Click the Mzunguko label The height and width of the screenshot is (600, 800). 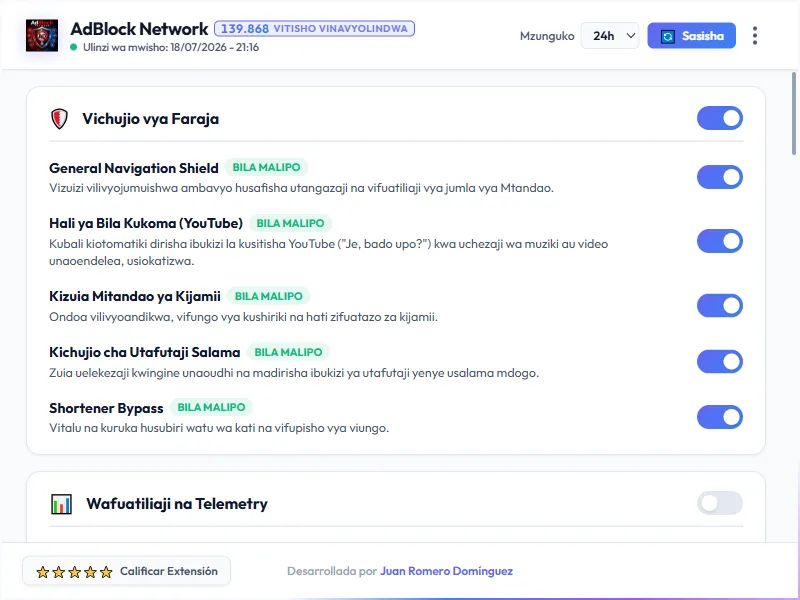point(547,36)
